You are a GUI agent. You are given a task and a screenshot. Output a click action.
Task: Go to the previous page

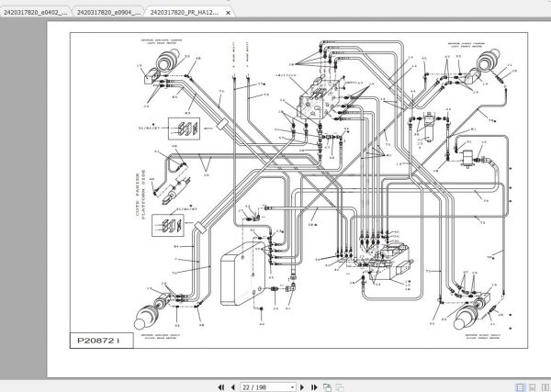coord(232,387)
